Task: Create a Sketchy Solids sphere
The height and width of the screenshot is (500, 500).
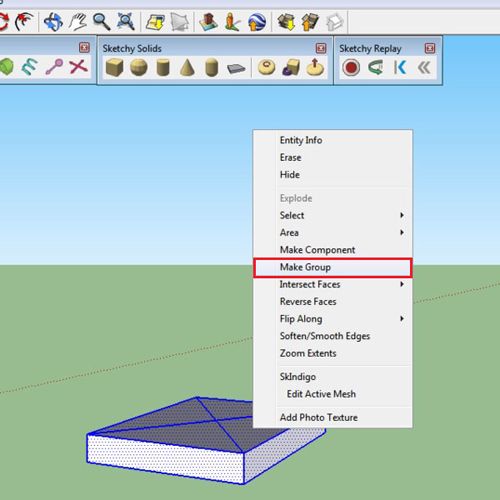Action: tap(139, 67)
